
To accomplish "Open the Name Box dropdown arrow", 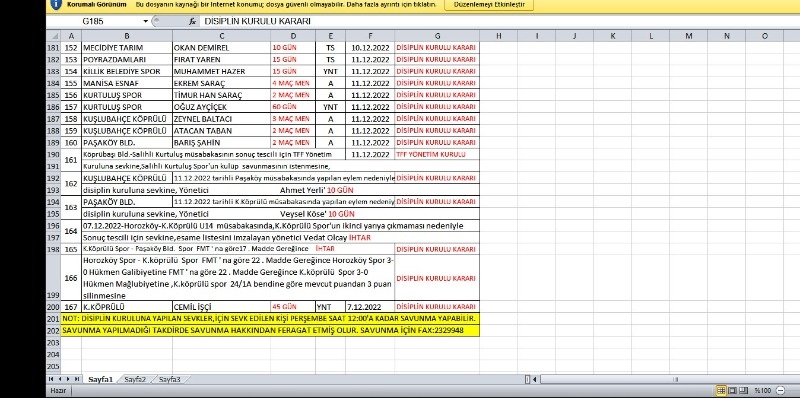I will pyautogui.click(x=145, y=21).
